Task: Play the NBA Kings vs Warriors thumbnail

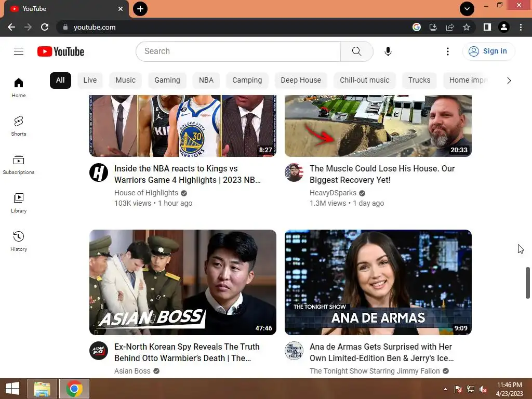Action: tap(183, 126)
